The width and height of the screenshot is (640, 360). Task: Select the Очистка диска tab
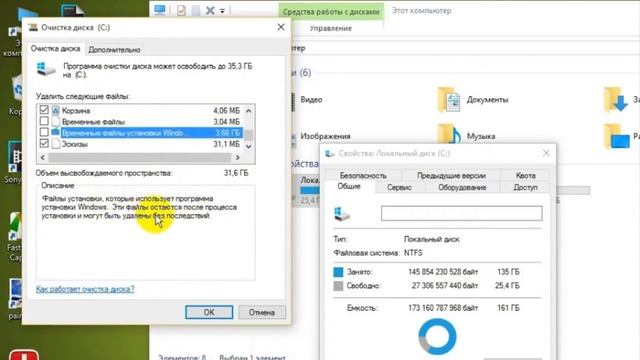coord(56,49)
